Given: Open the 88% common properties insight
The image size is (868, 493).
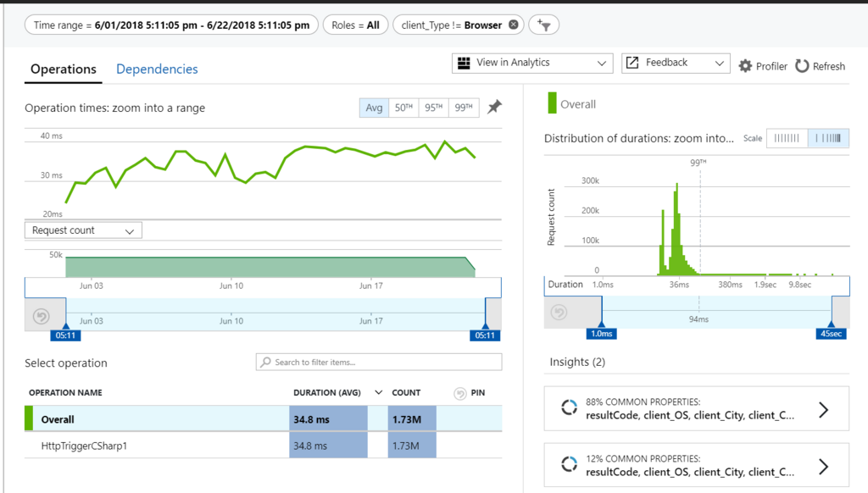Looking at the screenshot, I should click(x=697, y=408).
